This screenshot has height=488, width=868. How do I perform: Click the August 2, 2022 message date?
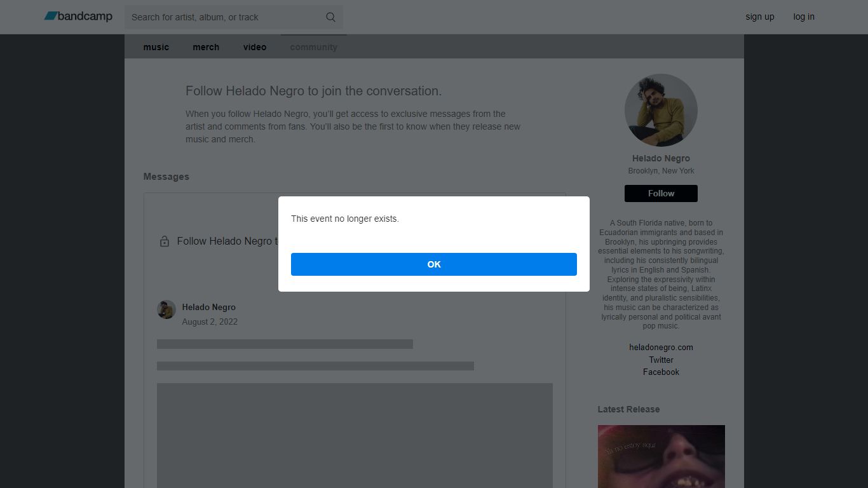(x=210, y=322)
